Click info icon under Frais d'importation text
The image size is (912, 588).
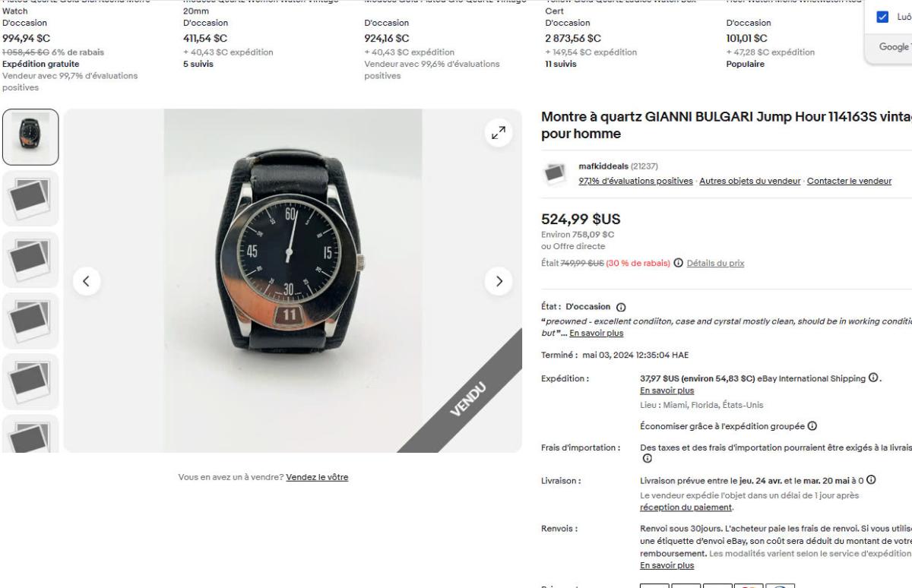[646, 458]
